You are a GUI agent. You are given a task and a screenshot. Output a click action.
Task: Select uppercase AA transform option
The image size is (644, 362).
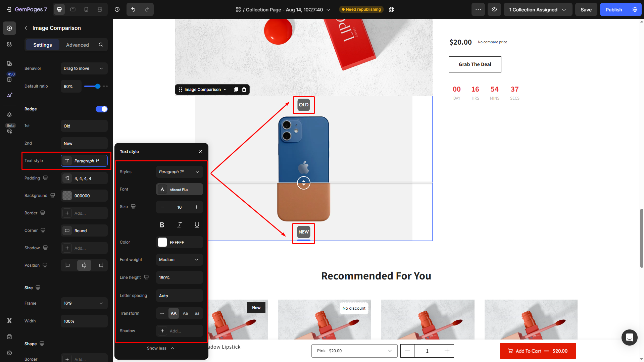pyautogui.click(x=174, y=313)
